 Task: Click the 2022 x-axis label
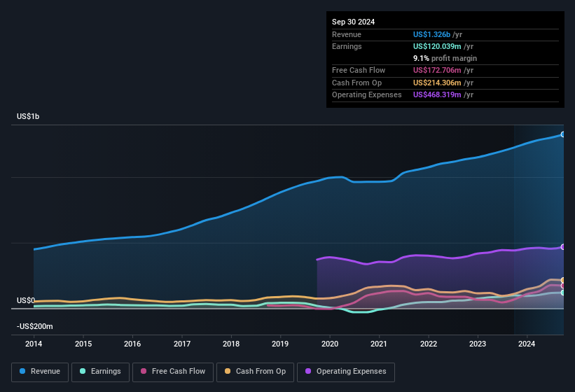point(429,344)
